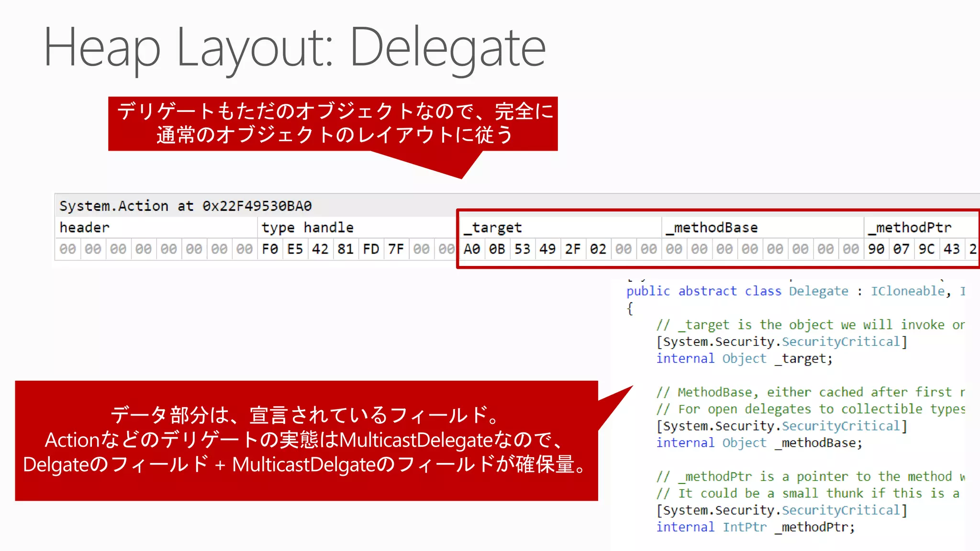Click the 'type handle' column label
This screenshot has width=980, height=551.
click(307, 228)
